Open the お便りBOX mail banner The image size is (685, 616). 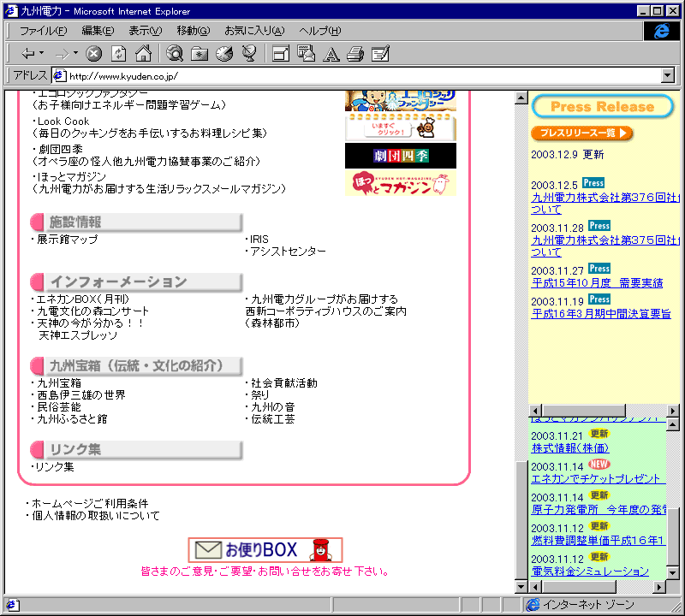tap(265, 549)
